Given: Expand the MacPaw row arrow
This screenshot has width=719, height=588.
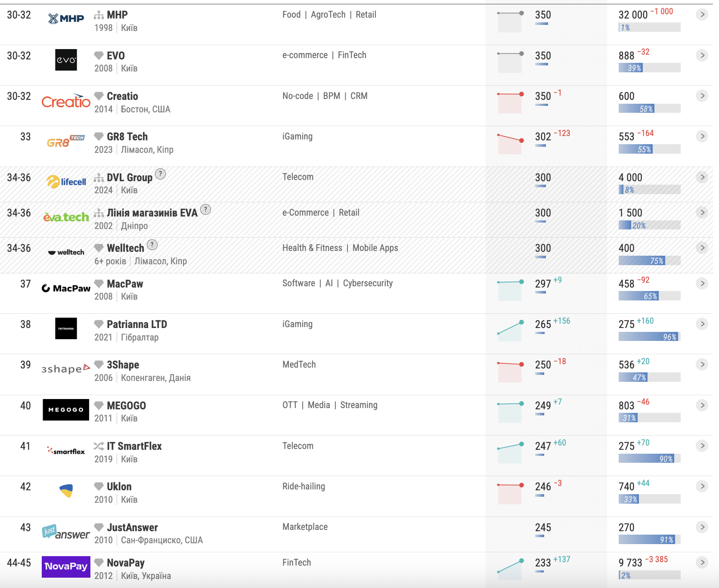Looking at the screenshot, I should (702, 283).
